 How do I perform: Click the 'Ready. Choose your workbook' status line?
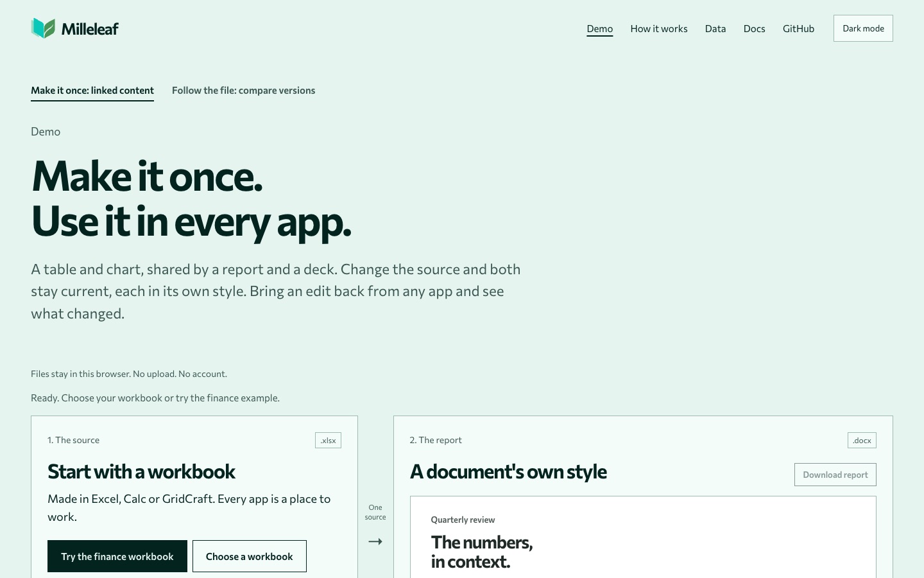click(155, 398)
